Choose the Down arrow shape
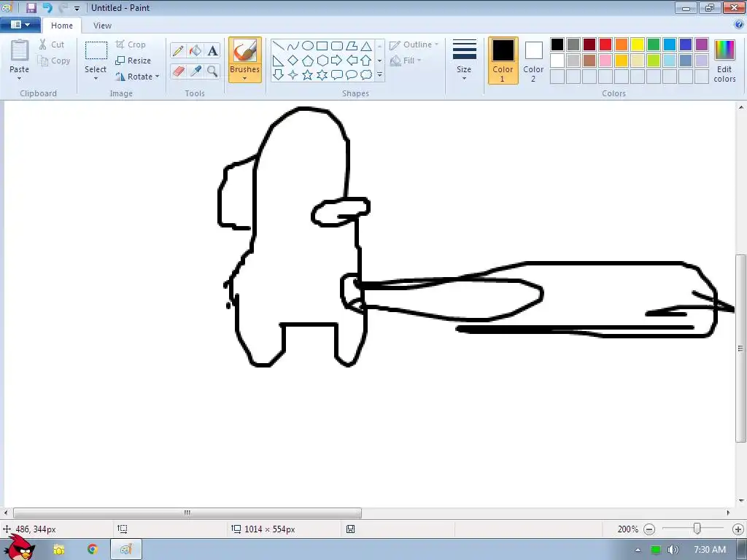Viewport: 747px width, 560px height. (279, 75)
